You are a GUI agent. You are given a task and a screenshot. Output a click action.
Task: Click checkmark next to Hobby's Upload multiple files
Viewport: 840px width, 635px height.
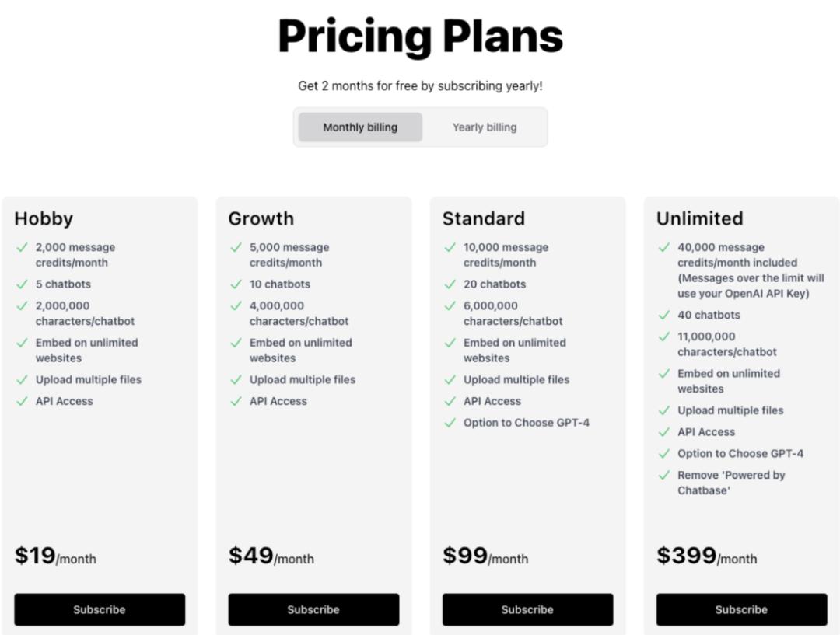click(22, 379)
